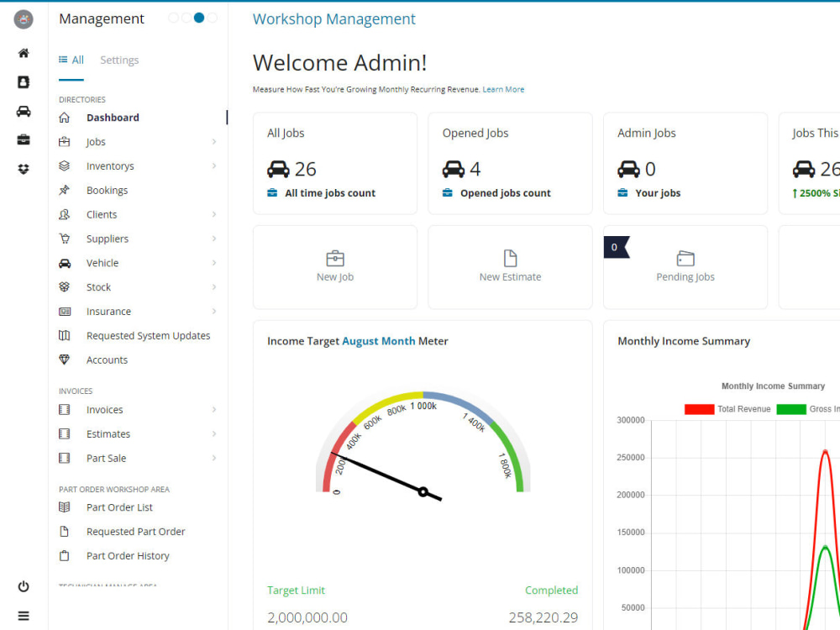Switch to the Settings tab
This screenshot has height=630, width=840.
point(119,60)
